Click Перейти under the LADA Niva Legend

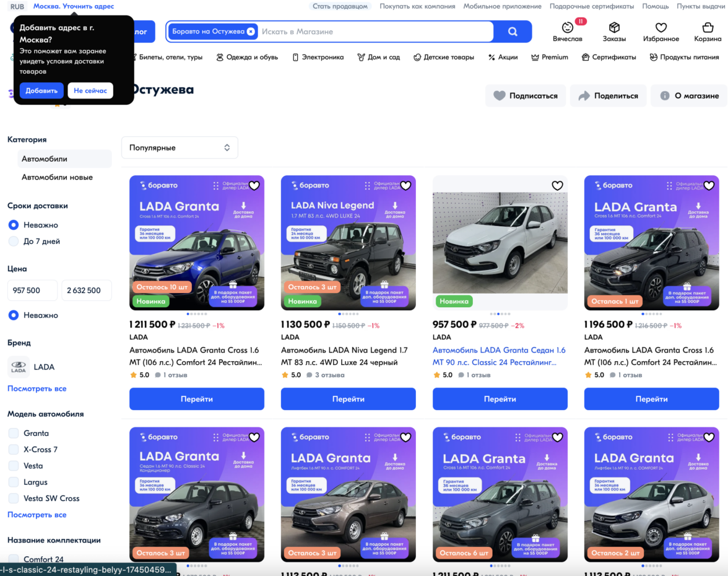348,399
